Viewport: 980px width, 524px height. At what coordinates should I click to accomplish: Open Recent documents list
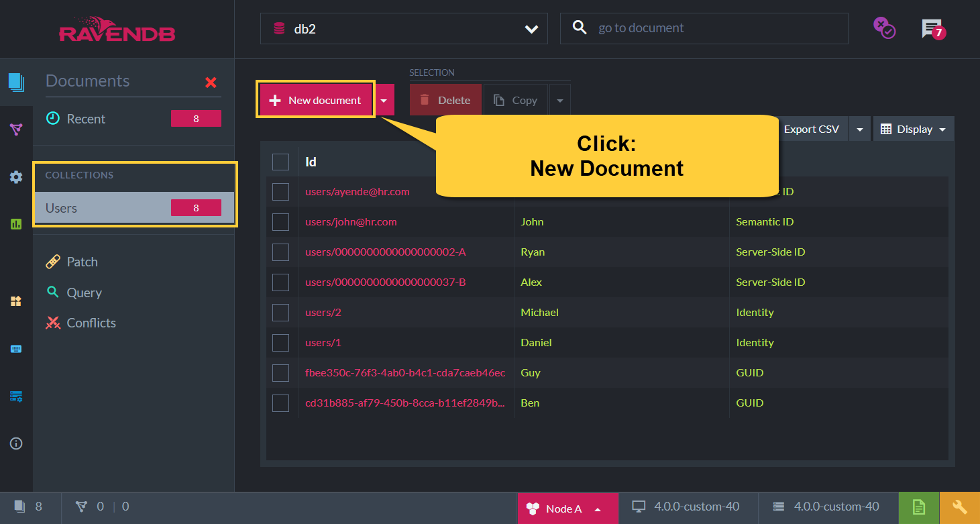click(x=133, y=119)
